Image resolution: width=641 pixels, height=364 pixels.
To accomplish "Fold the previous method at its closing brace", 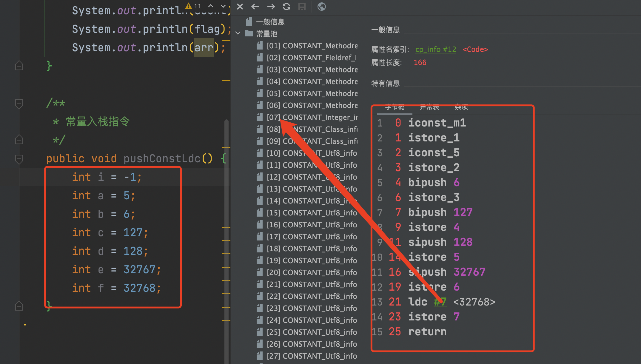I will point(19,66).
